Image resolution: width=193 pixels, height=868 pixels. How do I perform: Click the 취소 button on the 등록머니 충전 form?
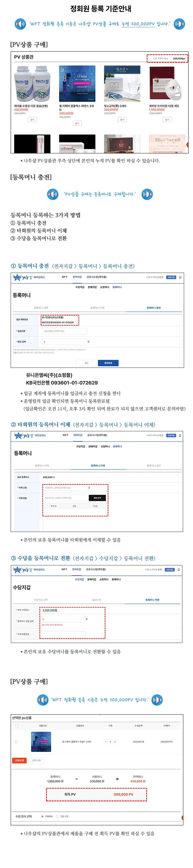tap(86, 363)
